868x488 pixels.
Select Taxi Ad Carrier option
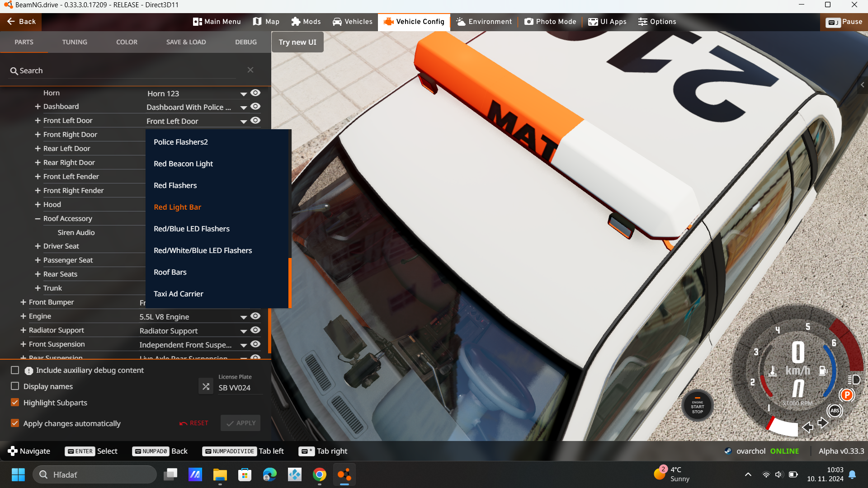217,294
